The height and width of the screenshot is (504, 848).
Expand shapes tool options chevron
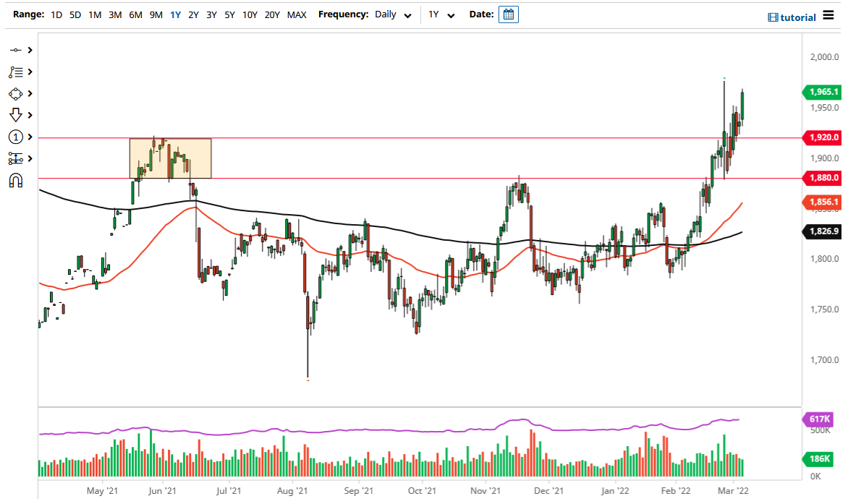30,94
